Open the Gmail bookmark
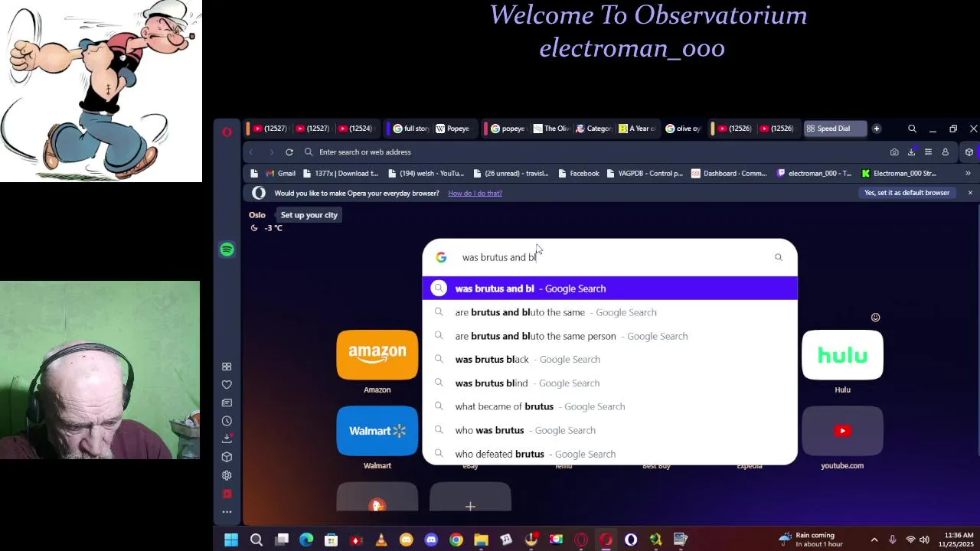Image resolution: width=980 pixels, height=551 pixels. 280,174
